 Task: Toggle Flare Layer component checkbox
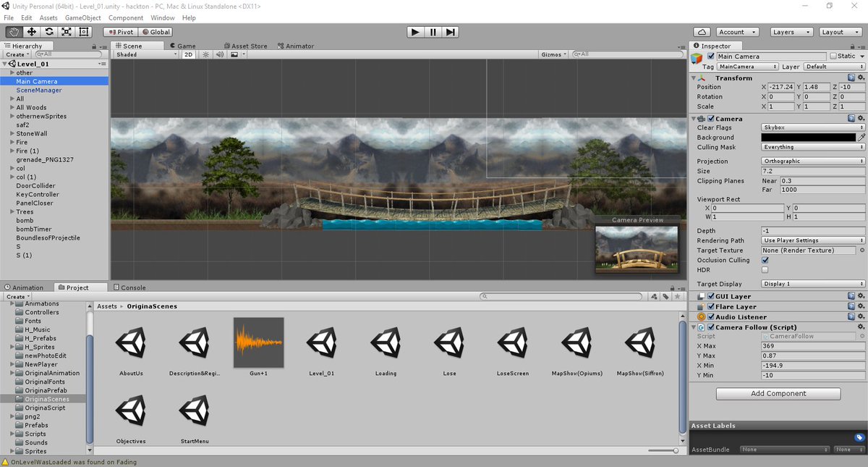[711, 306]
